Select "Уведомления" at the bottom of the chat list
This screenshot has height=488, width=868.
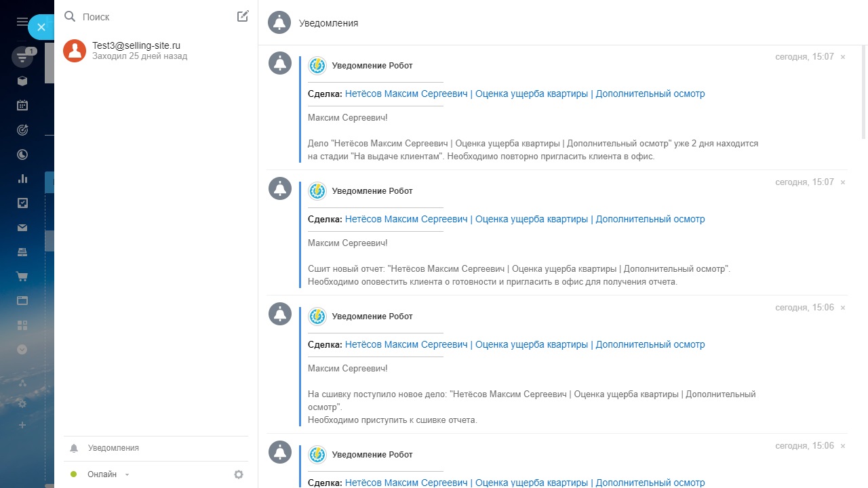pos(113,448)
